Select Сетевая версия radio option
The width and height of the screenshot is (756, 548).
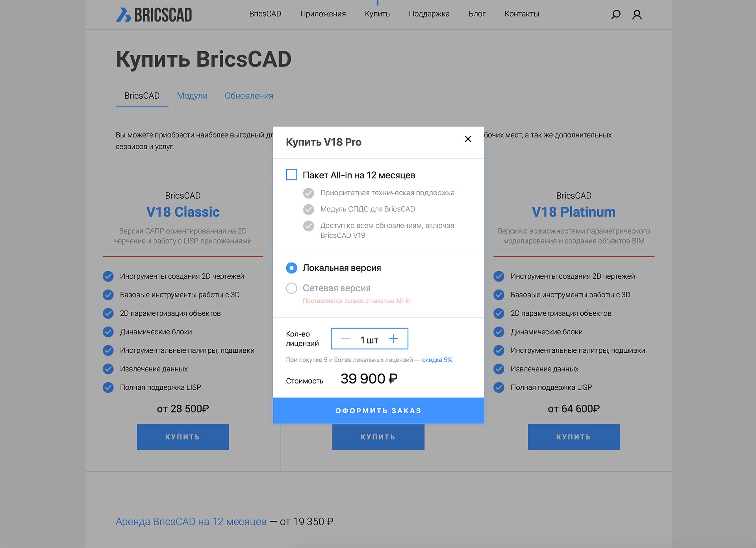pos(291,288)
